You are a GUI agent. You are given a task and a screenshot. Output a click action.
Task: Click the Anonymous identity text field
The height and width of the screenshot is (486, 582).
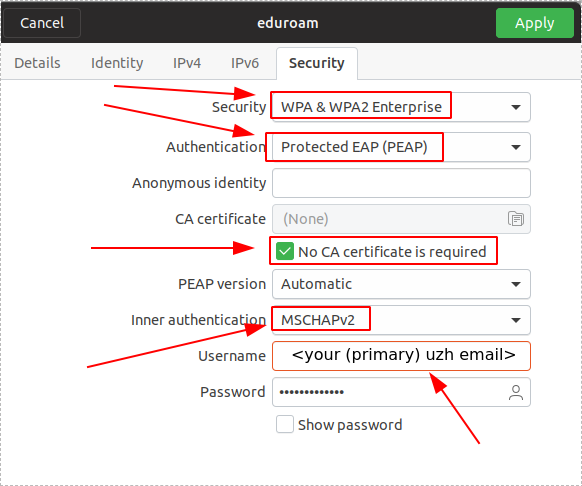(401, 183)
